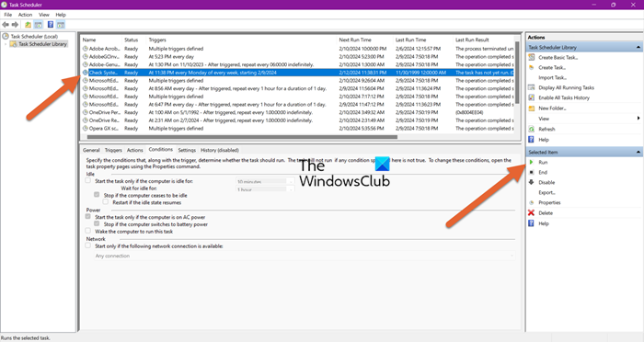The width and height of the screenshot is (644, 342).
Task: Click the Task Scheduler (Local) tree icon
Action: coord(6,36)
